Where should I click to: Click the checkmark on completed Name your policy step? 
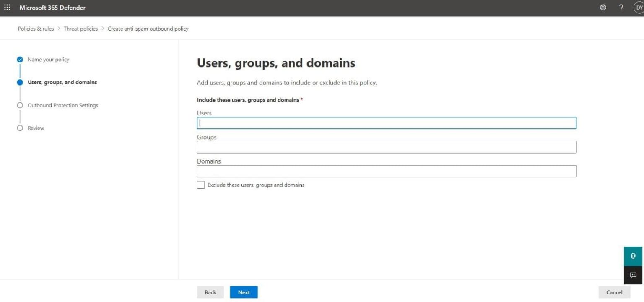pos(20,59)
